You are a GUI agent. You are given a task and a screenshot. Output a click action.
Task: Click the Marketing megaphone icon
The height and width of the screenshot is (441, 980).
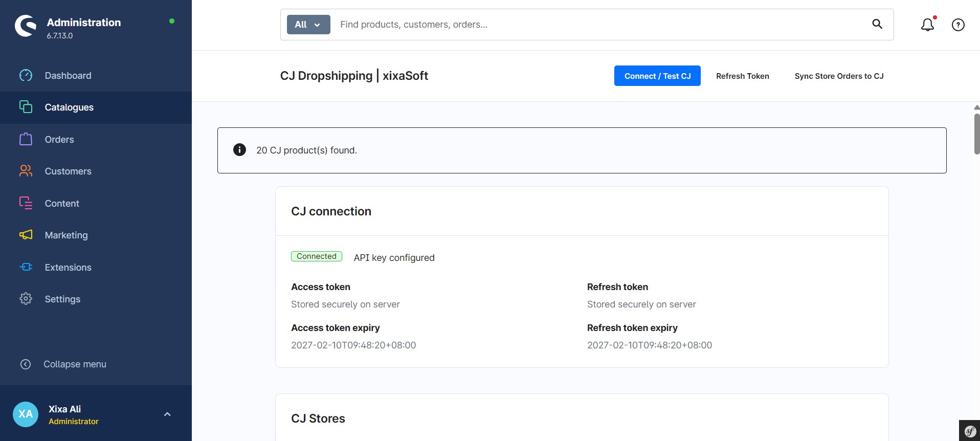26,235
